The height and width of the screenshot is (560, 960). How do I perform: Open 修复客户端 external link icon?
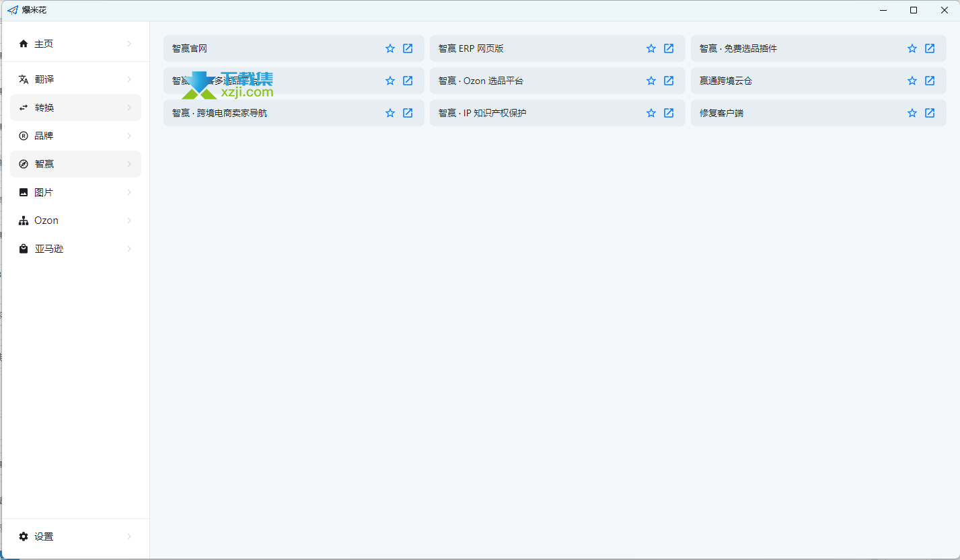(x=930, y=113)
